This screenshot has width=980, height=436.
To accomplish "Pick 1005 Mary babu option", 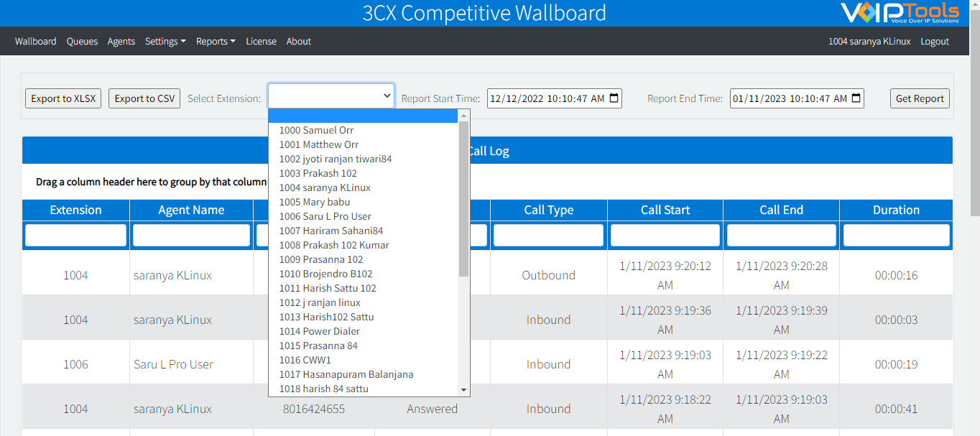I will pos(364,202).
